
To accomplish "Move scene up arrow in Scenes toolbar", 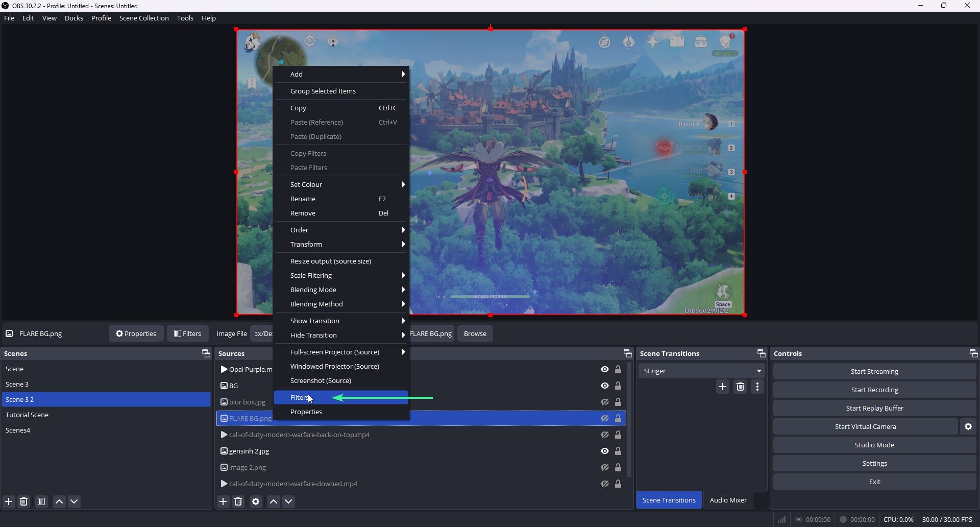I will (59, 501).
